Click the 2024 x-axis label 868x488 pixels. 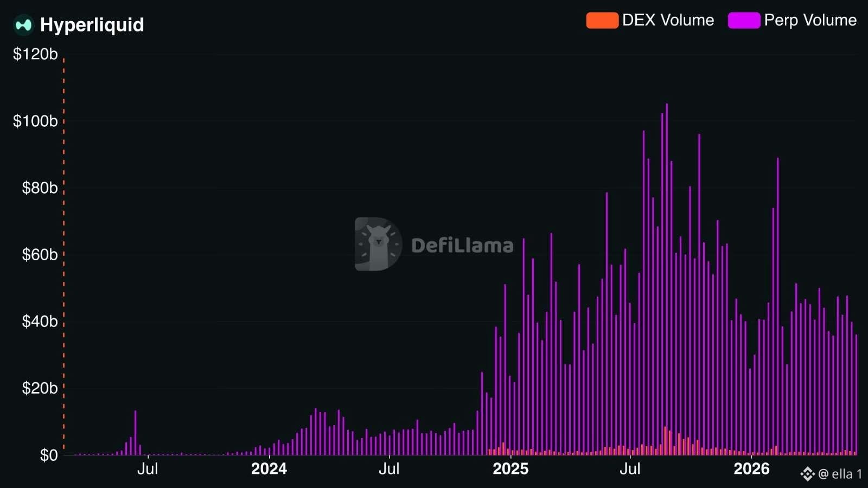tap(269, 469)
